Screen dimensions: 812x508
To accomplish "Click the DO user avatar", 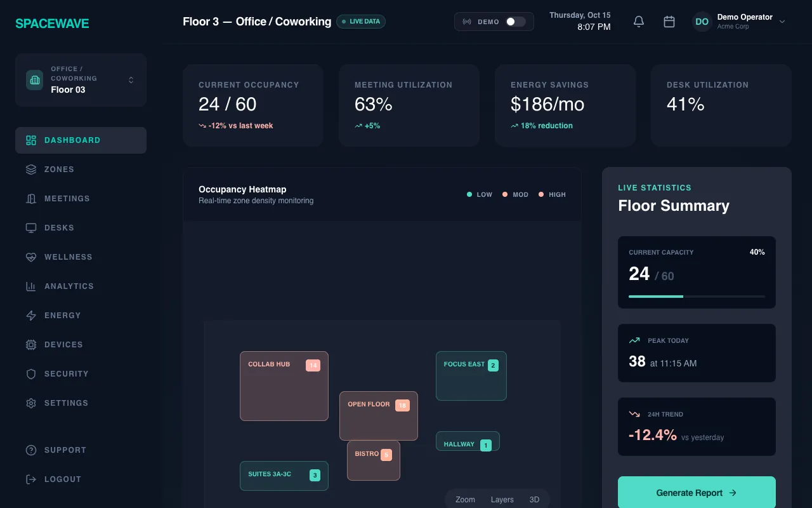I will (x=702, y=22).
